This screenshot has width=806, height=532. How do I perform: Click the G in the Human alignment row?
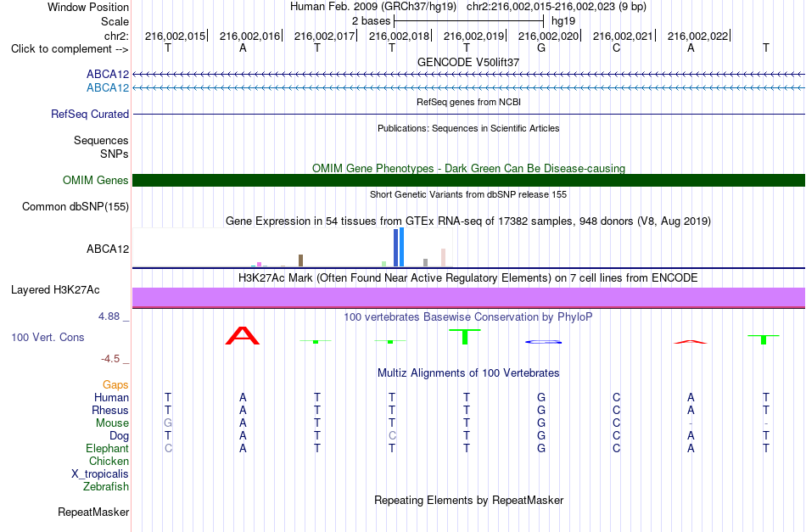[541, 397]
